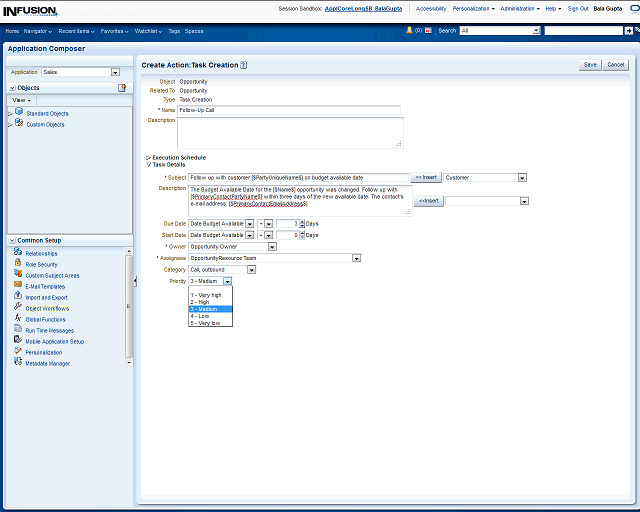Open Global Functions fx icon
The width and height of the screenshot is (640, 512).
pos(18,319)
